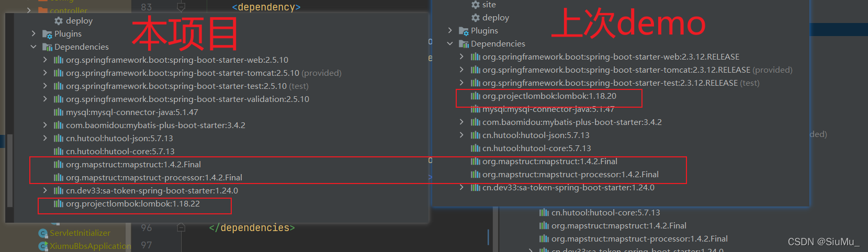Click library icon of background mapstruct-processor row
868x252 pixels.
coord(544,239)
